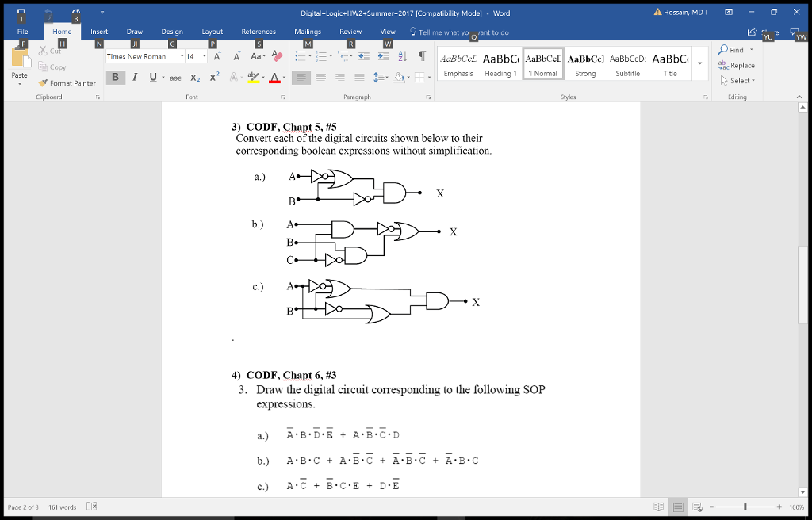Apply red font color
The height and width of the screenshot is (520, 812).
pyautogui.click(x=274, y=78)
